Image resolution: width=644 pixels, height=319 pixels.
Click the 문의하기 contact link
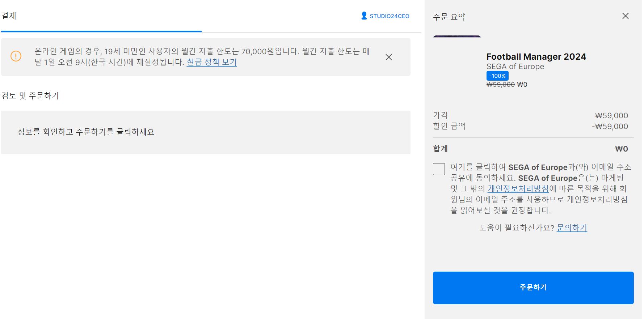pyautogui.click(x=572, y=228)
